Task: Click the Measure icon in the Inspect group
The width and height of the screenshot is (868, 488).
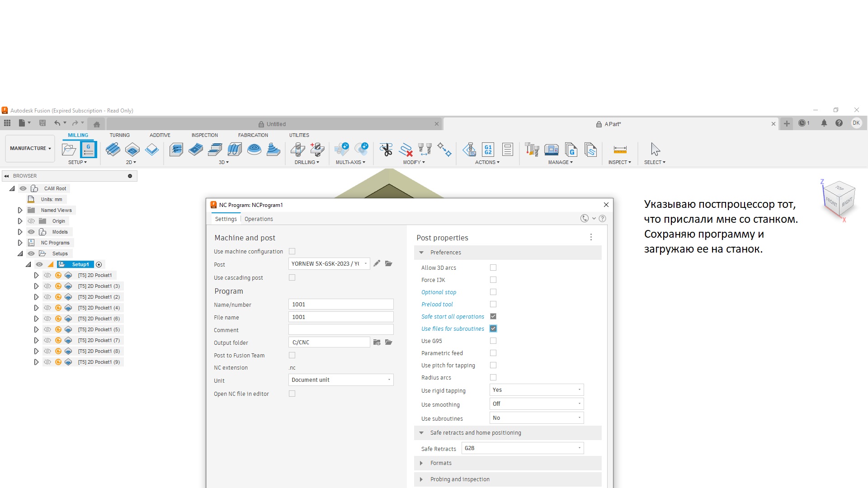Action: pyautogui.click(x=620, y=150)
